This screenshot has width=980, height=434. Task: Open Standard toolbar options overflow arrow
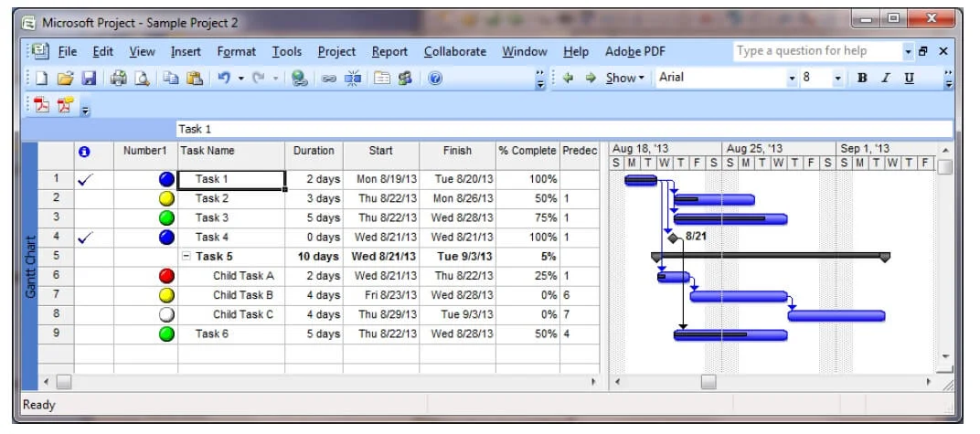pyautogui.click(x=540, y=79)
